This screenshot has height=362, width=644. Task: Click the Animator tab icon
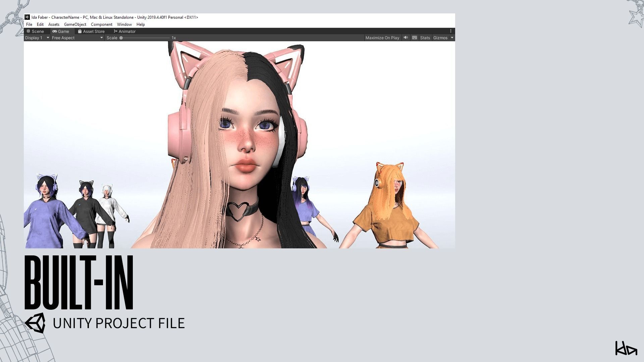point(115,31)
